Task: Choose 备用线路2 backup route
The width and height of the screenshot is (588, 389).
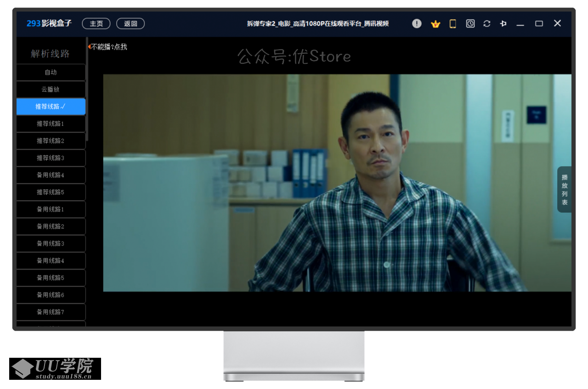Action: [x=51, y=226]
